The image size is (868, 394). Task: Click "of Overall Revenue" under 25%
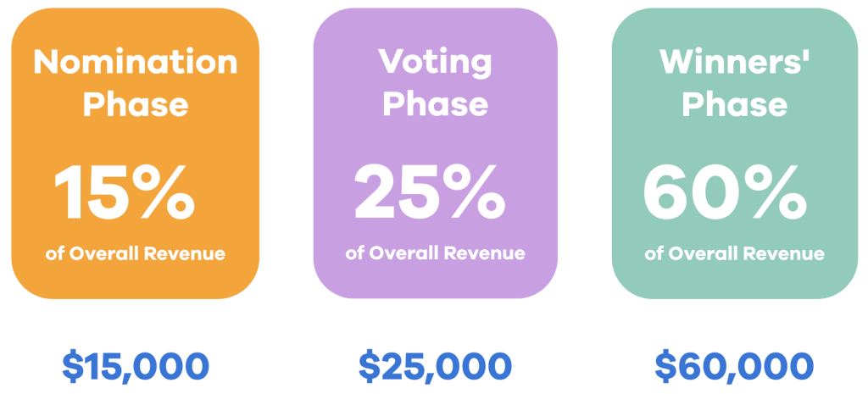click(435, 253)
